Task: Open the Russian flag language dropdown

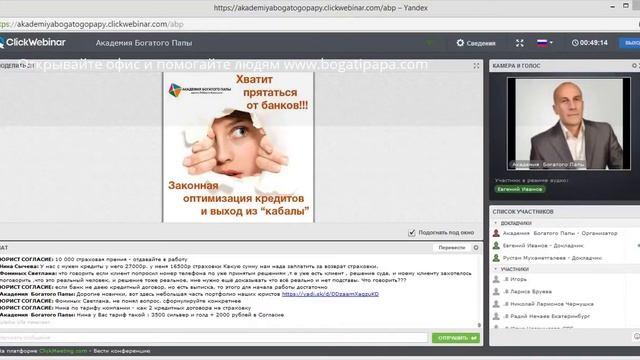Action: (544, 43)
